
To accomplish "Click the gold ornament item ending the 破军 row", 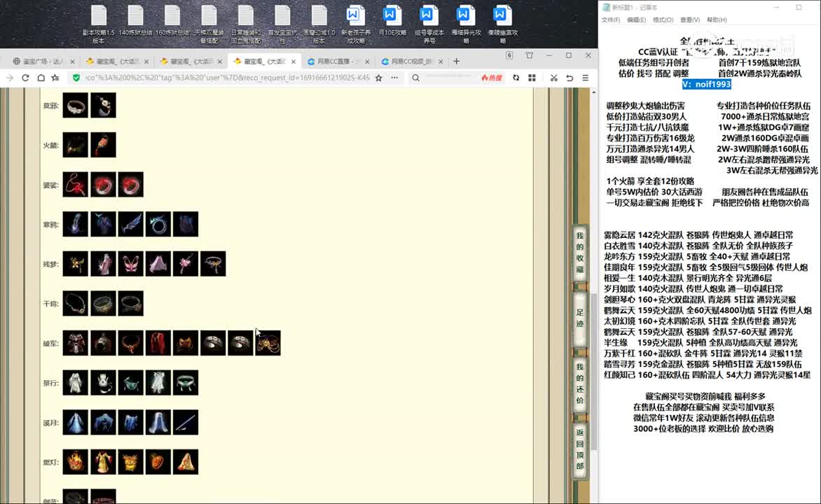I will (x=268, y=343).
